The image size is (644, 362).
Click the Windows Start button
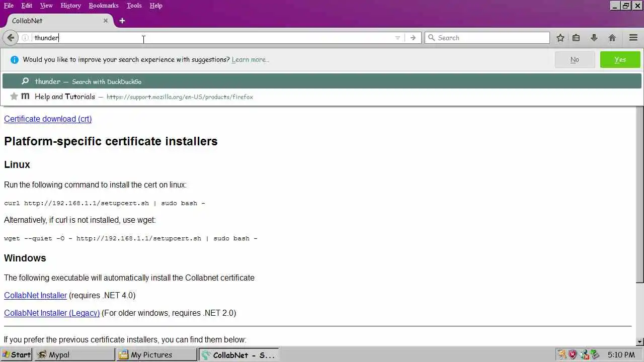[x=16, y=354]
